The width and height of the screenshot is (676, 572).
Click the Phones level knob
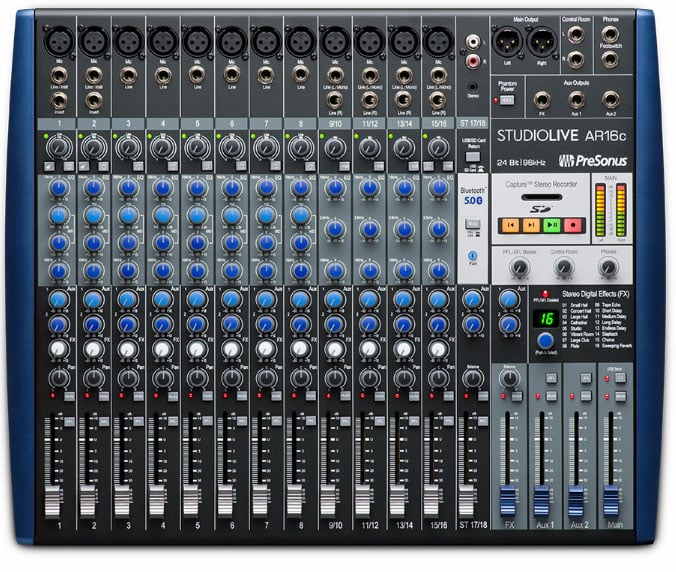click(x=608, y=267)
